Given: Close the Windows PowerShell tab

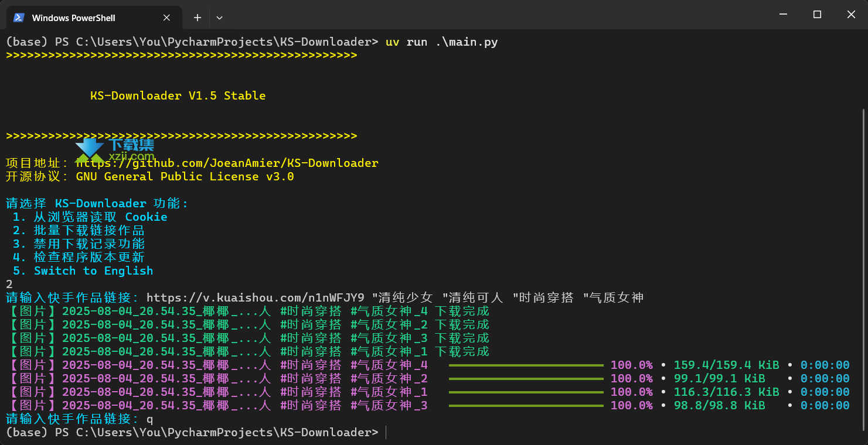Looking at the screenshot, I should point(166,18).
